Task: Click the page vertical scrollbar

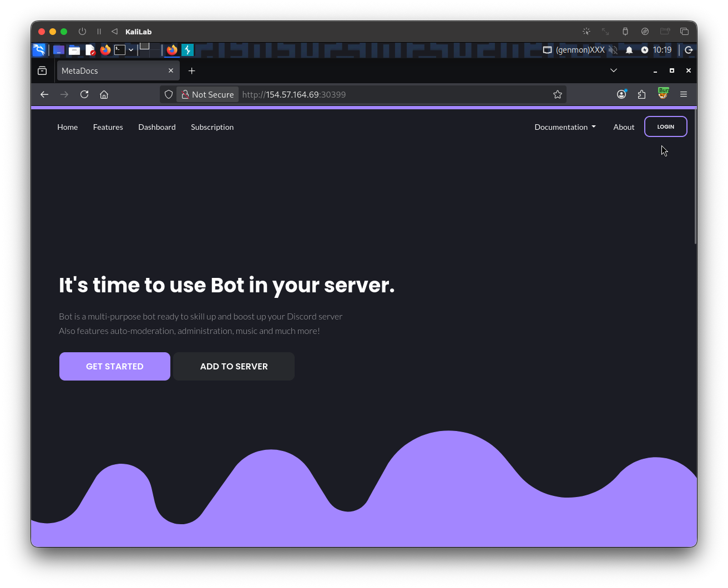Action: click(x=695, y=178)
